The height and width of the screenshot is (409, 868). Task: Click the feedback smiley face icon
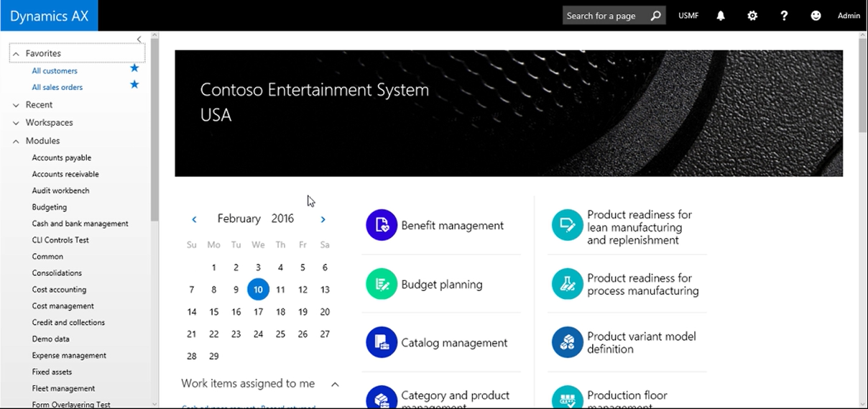pyautogui.click(x=816, y=16)
